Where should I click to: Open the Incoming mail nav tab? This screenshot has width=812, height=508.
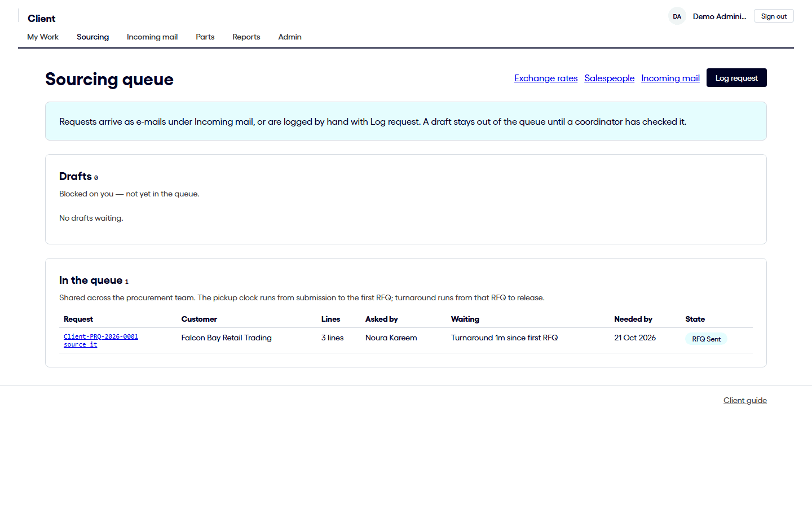(x=152, y=37)
